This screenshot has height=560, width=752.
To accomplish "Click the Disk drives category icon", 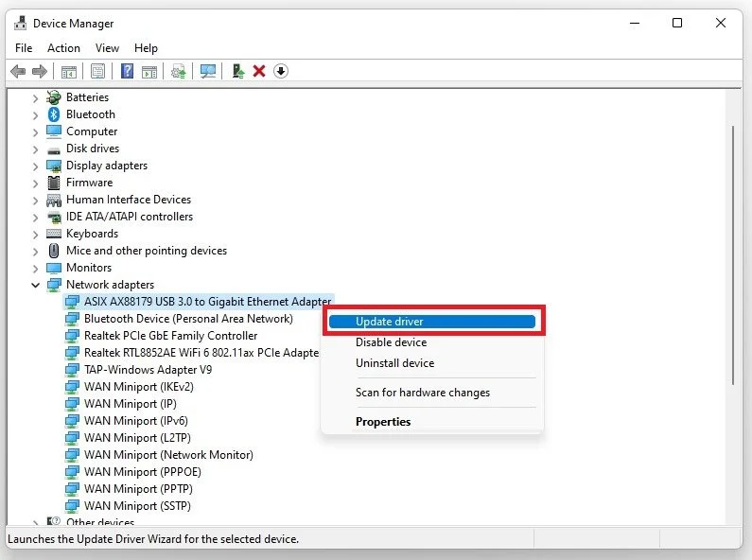I will point(54,150).
